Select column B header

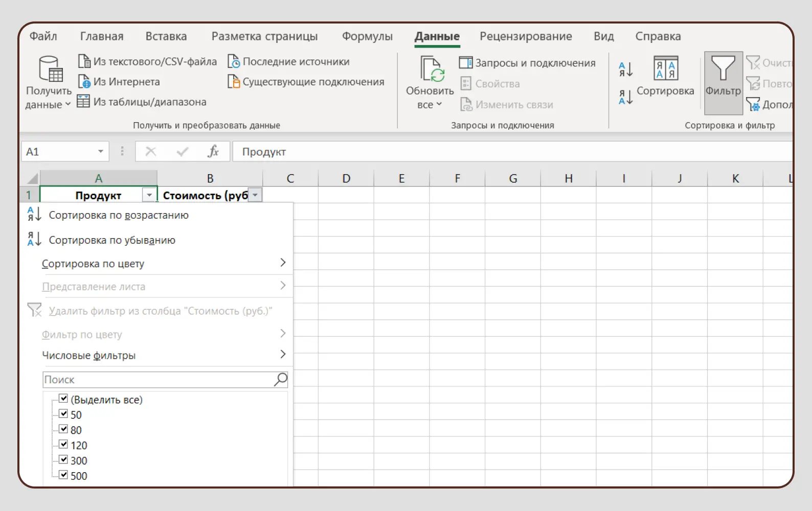pyautogui.click(x=210, y=178)
